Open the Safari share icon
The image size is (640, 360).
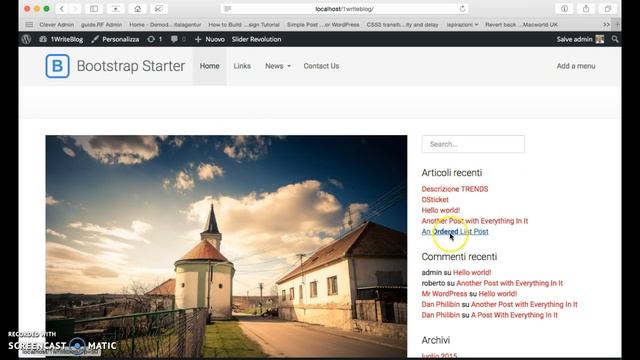click(x=586, y=9)
